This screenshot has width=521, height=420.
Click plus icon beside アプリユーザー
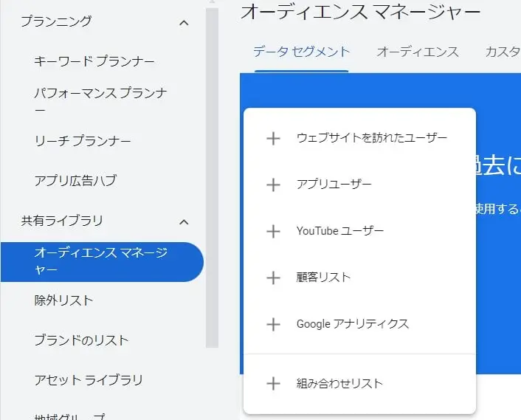pos(273,185)
